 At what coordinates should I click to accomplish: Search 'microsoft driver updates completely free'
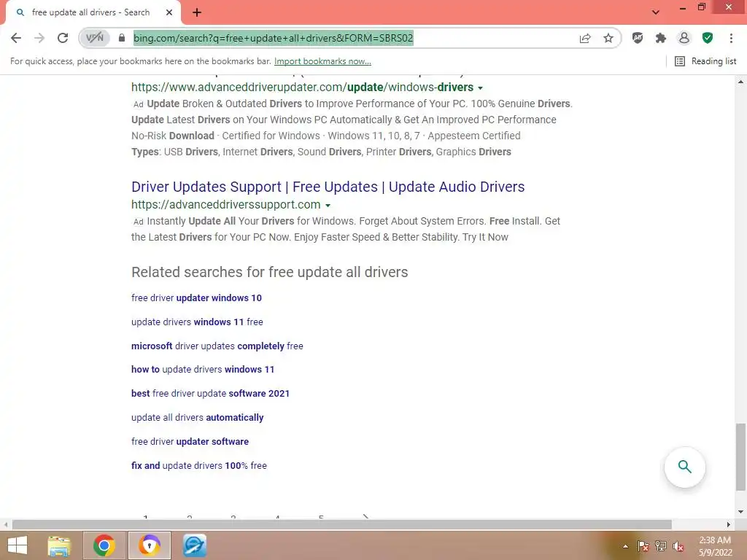pos(217,346)
